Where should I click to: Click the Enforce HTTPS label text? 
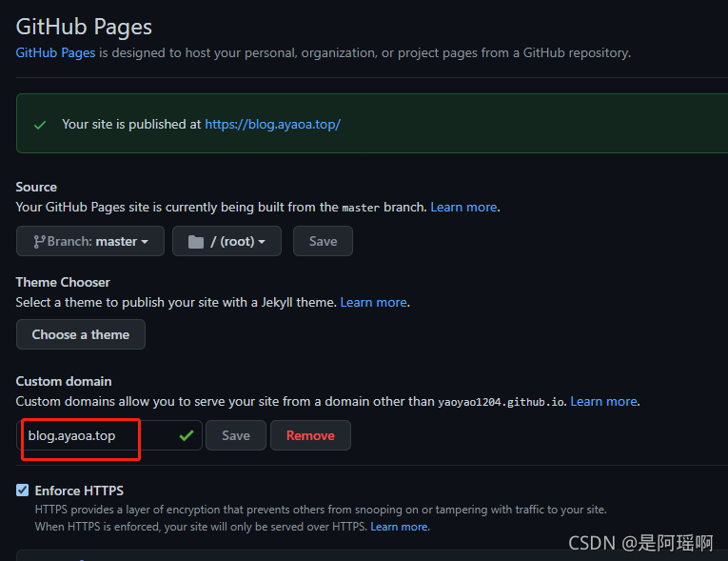point(79,491)
